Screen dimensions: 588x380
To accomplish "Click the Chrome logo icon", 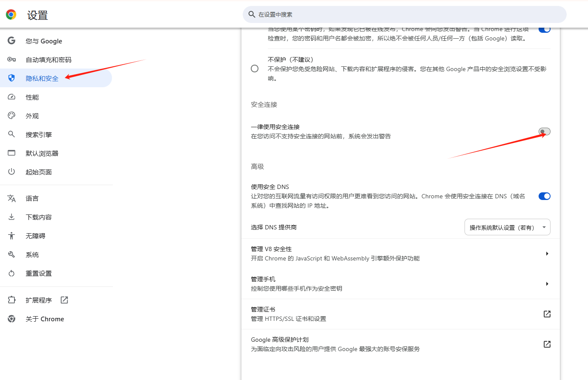I will (11, 14).
